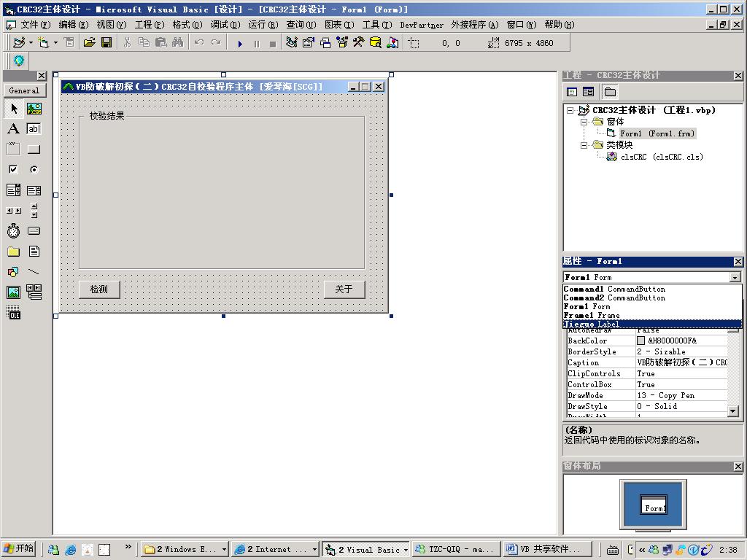Collapse the CRC32主体设计 project node
Image resolution: width=747 pixels, height=560 pixels.
click(570, 111)
